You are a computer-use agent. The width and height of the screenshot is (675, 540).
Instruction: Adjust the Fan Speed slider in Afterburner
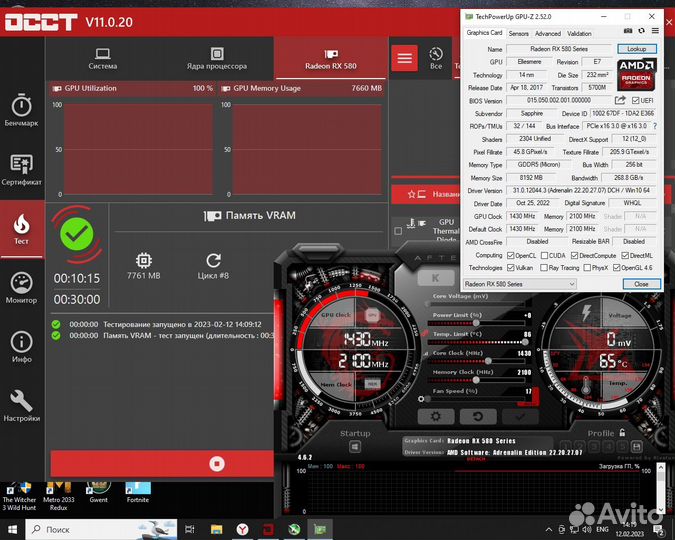coord(427,399)
